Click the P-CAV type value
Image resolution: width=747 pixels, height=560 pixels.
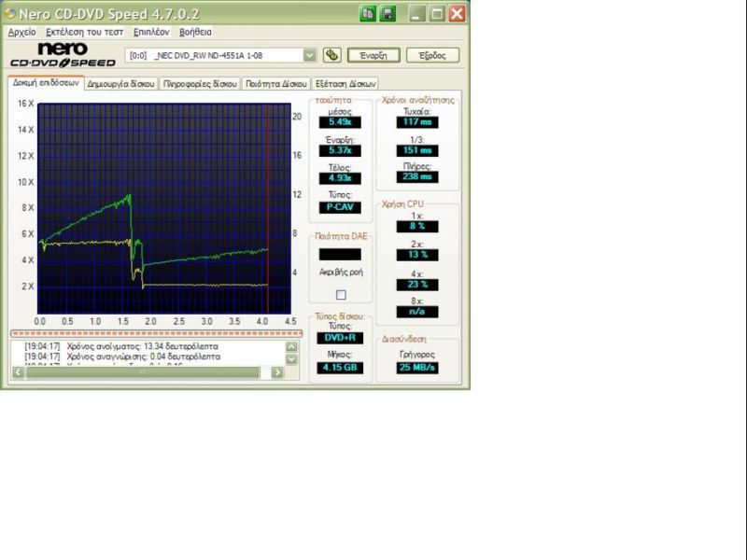tap(340, 207)
